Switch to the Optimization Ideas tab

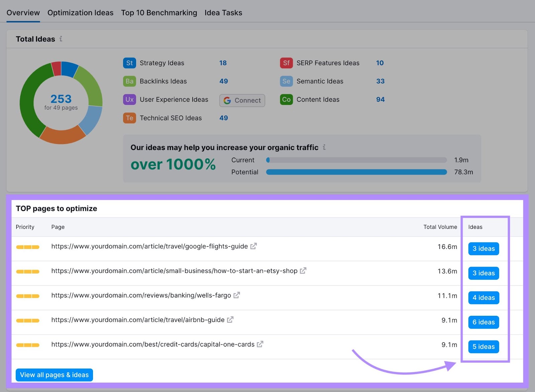coord(80,13)
